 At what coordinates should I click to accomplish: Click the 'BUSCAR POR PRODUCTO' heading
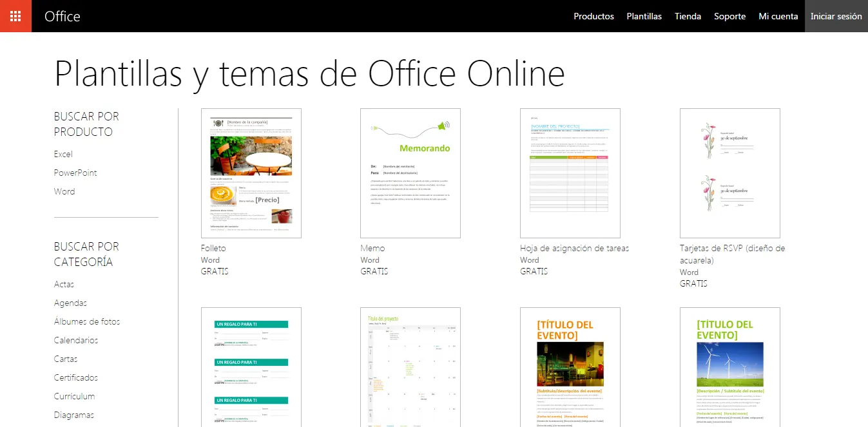click(x=86, y=124)
